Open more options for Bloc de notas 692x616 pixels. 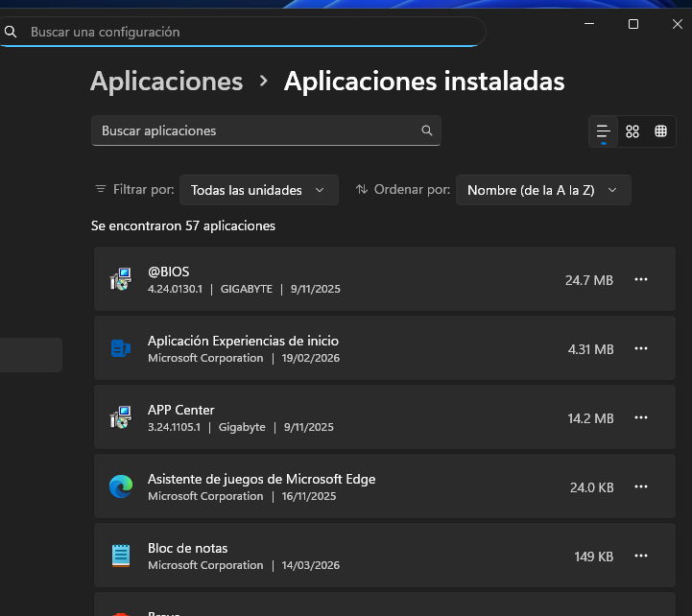(x=641, y=556)
